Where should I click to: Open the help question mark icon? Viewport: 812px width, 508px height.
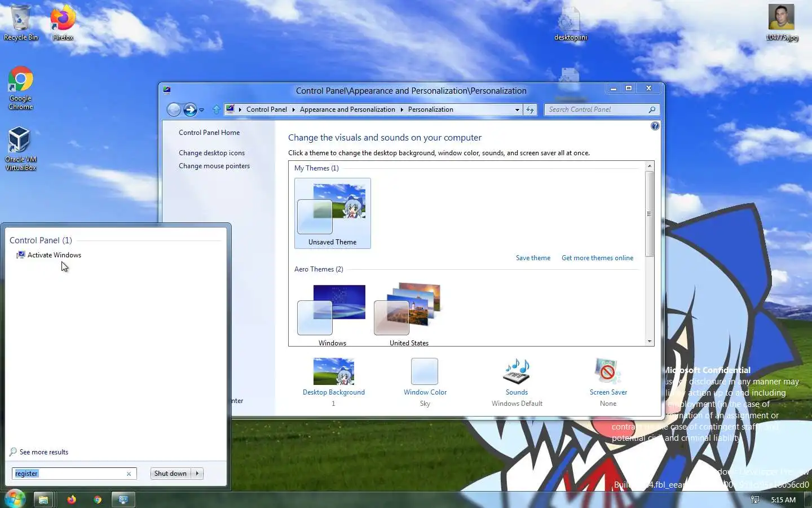[655, 126]
